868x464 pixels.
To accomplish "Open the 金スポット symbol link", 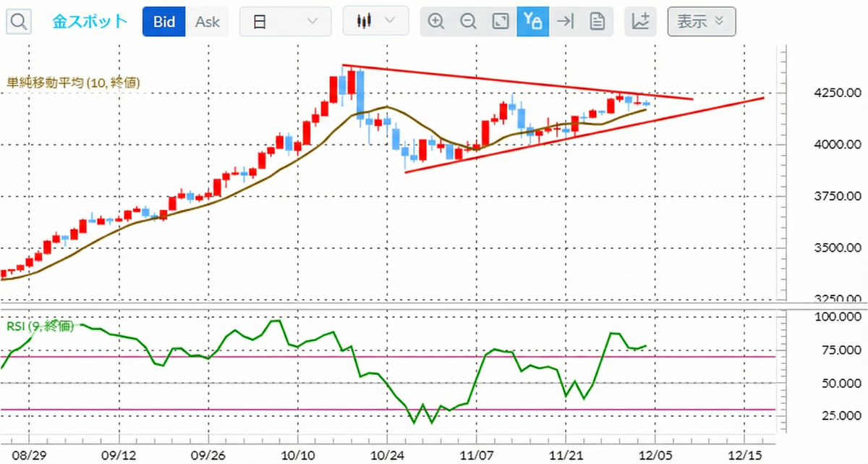I will (90, 22).
